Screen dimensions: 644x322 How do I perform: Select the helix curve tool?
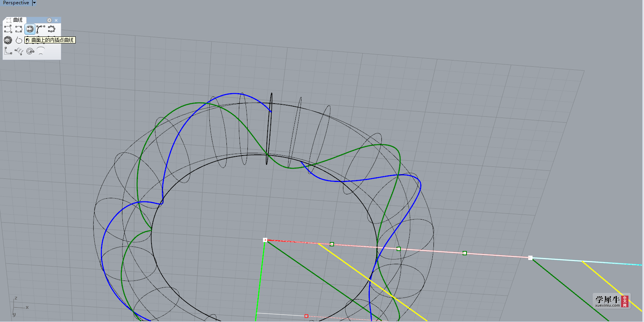point(19,51)
